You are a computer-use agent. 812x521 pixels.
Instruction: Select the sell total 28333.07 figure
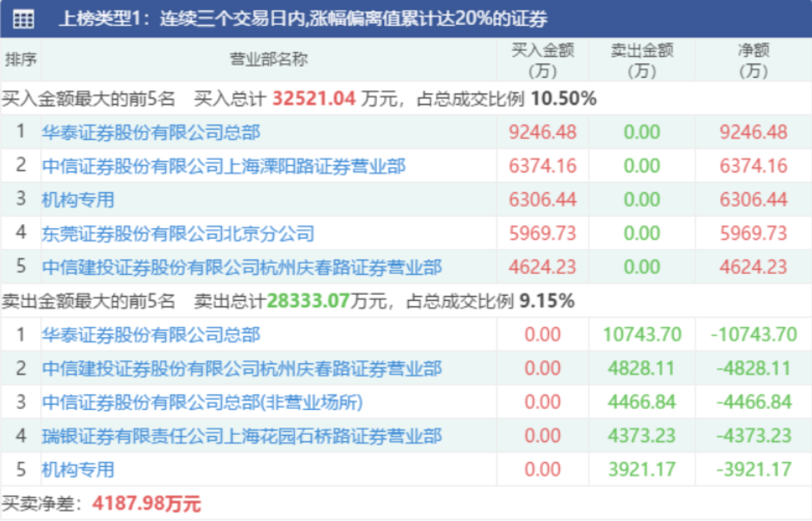tap(308, 301)
